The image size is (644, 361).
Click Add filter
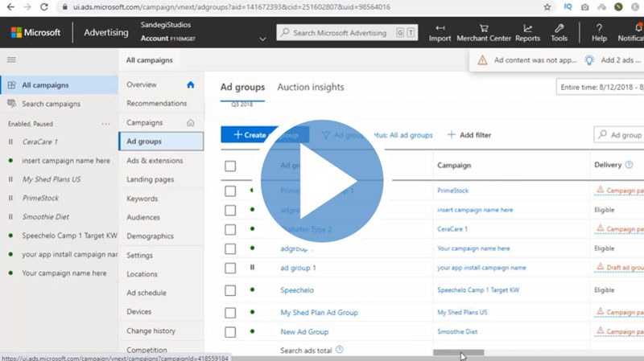(x=469, y=135)
